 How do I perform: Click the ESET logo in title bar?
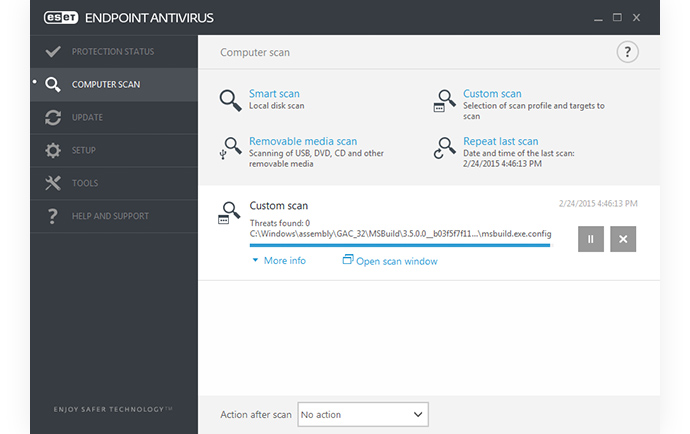coord(61,18)
